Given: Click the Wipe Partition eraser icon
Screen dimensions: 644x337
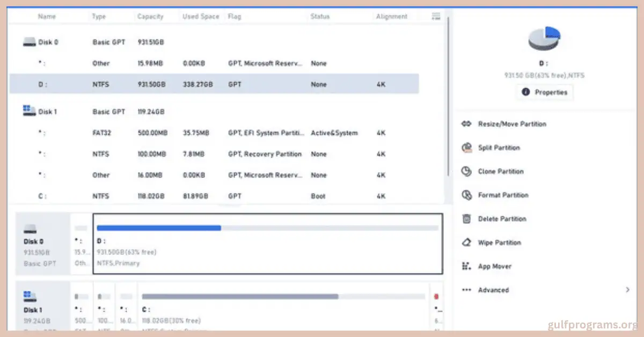Looking at the screenshot, I should pyautogui.click(x=466, y=243).
